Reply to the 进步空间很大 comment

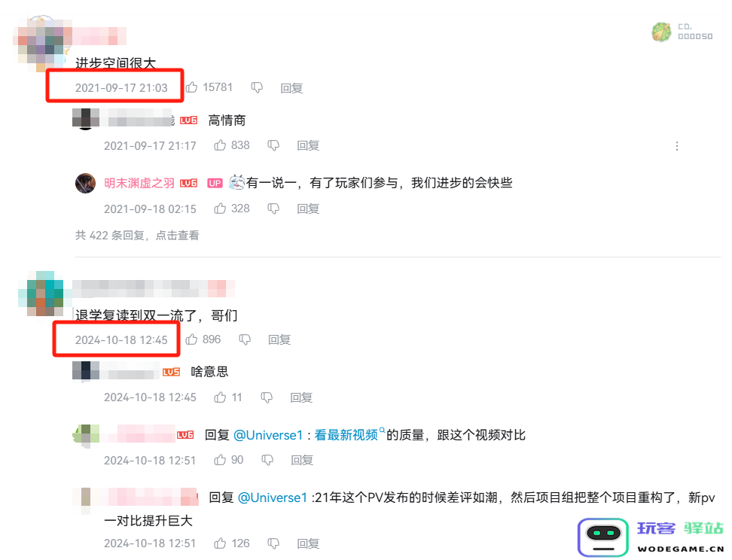tap(291, 88)
